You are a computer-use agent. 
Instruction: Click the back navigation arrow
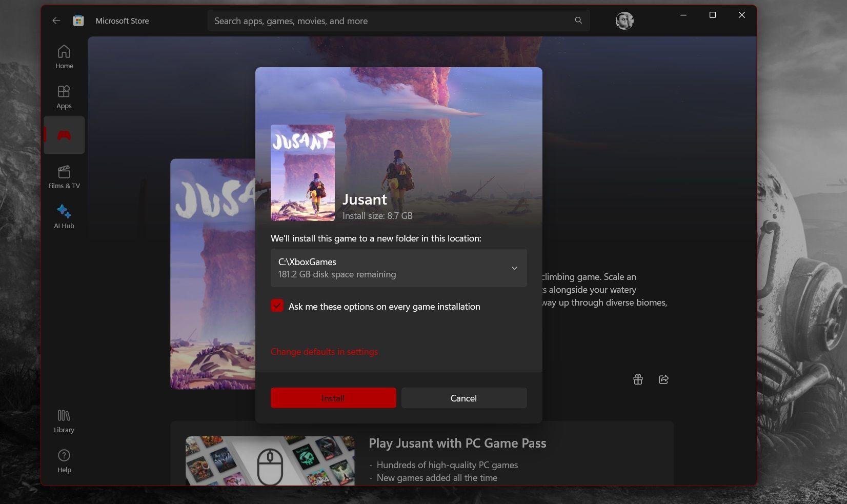[x=56, y=21]
